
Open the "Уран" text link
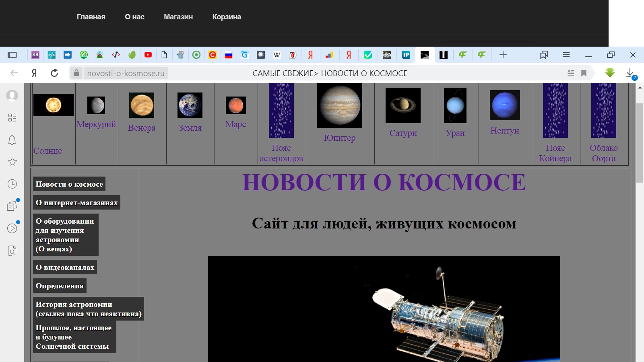click(x=455, y=133)
